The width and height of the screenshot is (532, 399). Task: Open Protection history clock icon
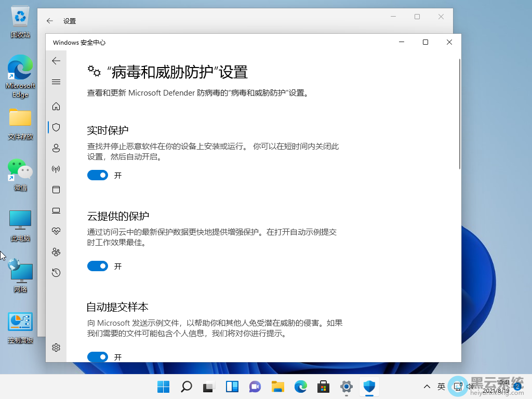56,273
